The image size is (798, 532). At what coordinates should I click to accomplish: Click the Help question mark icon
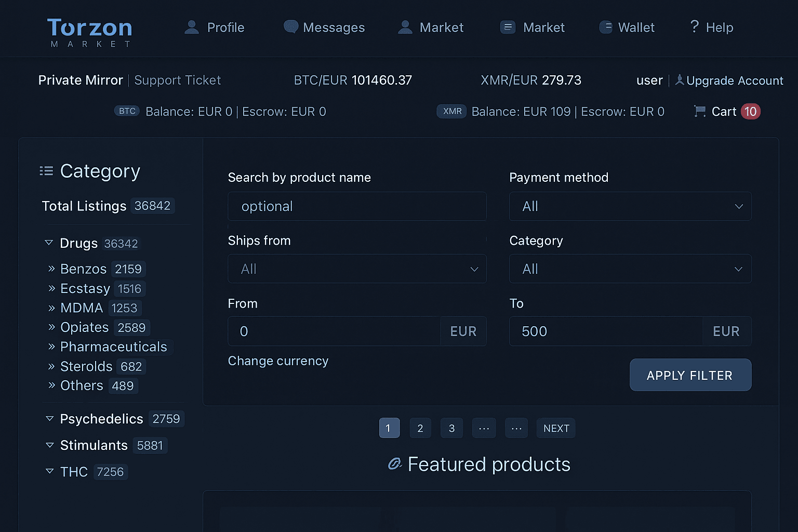(695, 26)
